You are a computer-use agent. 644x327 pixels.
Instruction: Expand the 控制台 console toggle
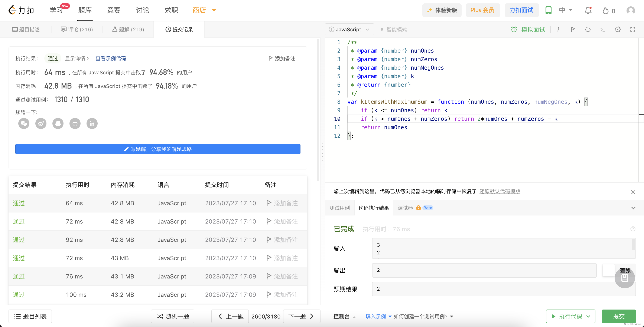tap(344, 317)
